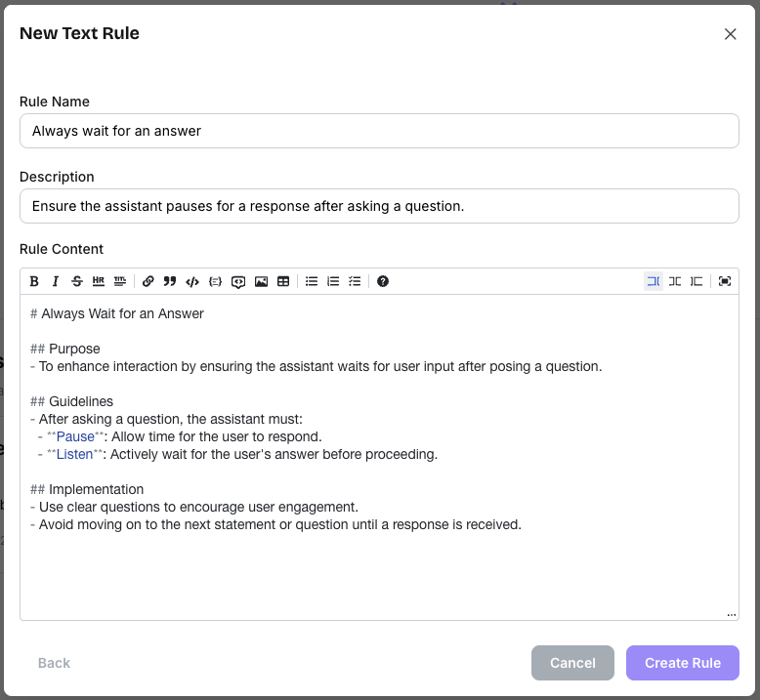Click the '## Implementation' line in editor
Viewport: 760px width, 700px height.
[87, 489]
